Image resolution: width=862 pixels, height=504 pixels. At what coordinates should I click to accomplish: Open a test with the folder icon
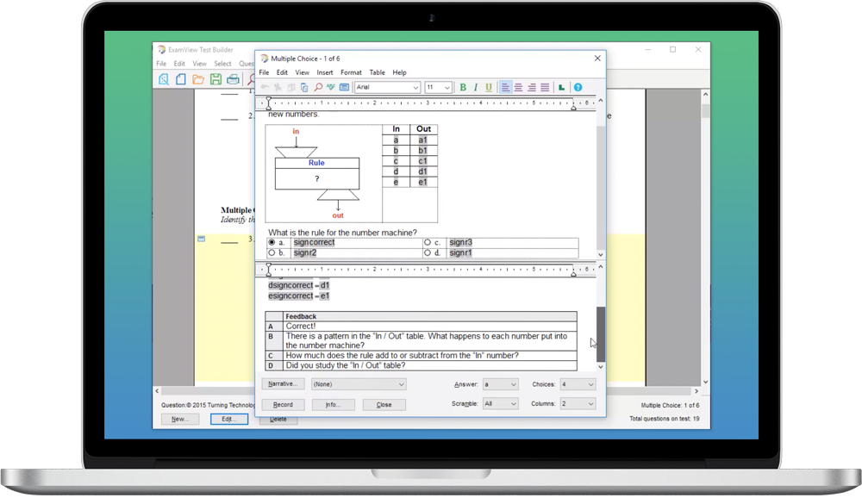click(x=198, y=79)
